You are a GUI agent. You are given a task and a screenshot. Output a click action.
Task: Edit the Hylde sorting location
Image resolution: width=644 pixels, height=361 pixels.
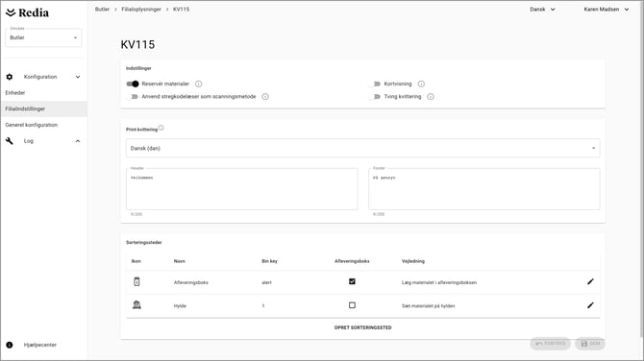click(x=590, y=305)
